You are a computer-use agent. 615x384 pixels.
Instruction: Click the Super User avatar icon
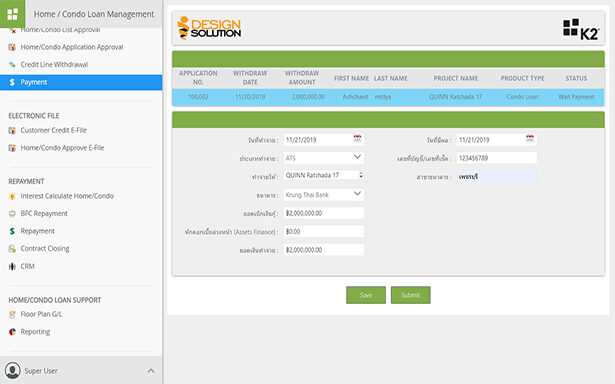coord(13,371)
